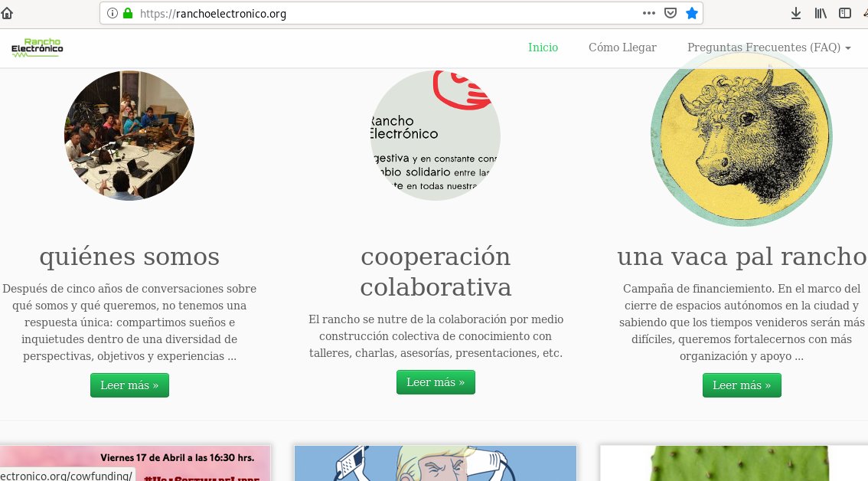The height and width of the screenshot is (481, 868).
Task: Toggle the sidebar icon in toolbar
Action: coord(845,13)
